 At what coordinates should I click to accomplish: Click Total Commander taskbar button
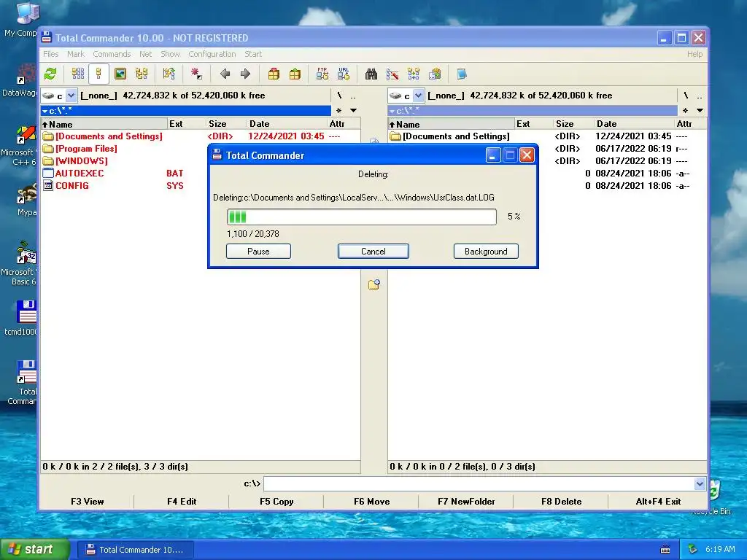135,550
